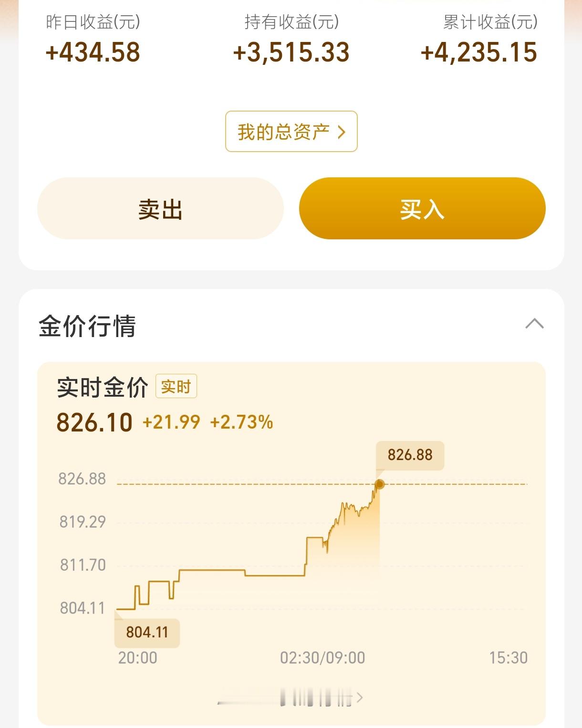The height and width of the screenshot is (728, 582).
Task: Tap the 金价行情 section header
Action: [x=87, y=326]
